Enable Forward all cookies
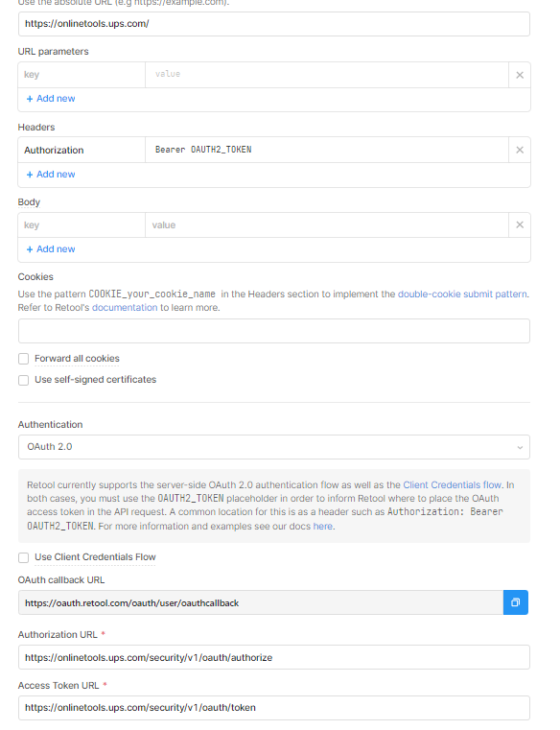Image resolution: width=560 pixels, height=730 pixels. click(x=23, y=359)
